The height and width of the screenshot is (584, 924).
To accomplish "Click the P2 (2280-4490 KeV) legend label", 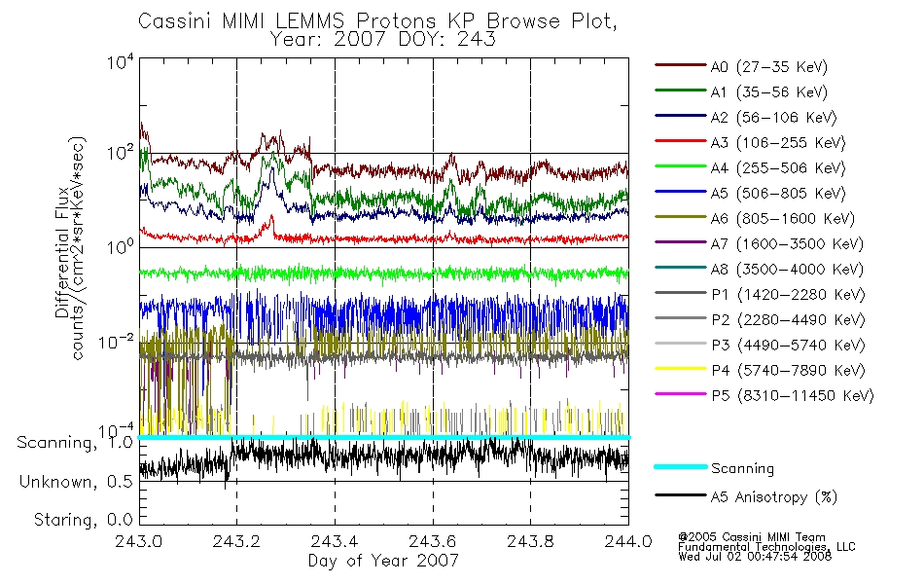I will coord(788,320).
